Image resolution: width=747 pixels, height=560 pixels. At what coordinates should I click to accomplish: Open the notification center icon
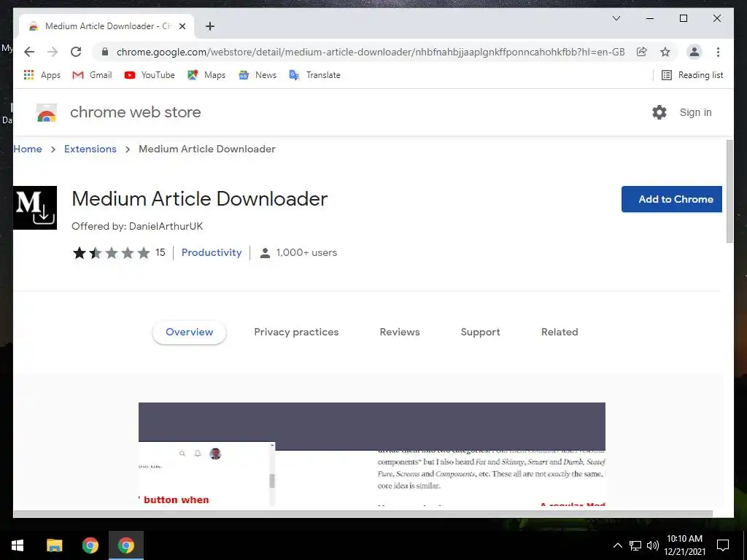point(723,545)
